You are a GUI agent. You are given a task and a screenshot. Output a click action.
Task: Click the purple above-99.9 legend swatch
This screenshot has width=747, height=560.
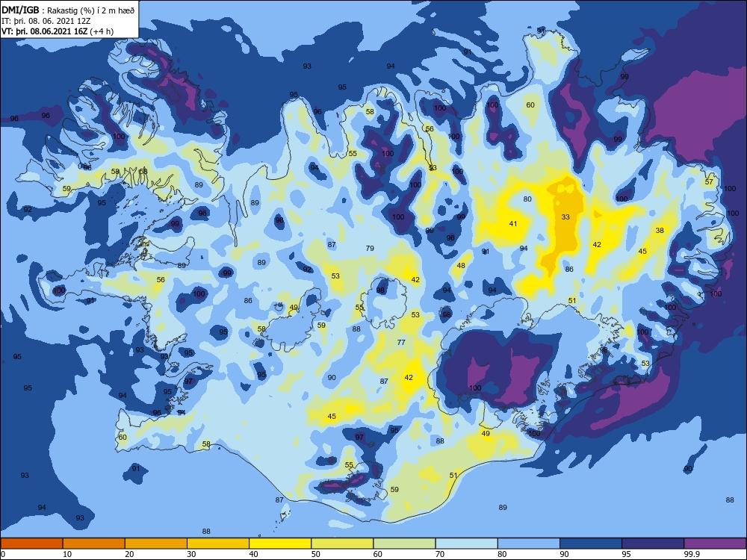(716, 544)
